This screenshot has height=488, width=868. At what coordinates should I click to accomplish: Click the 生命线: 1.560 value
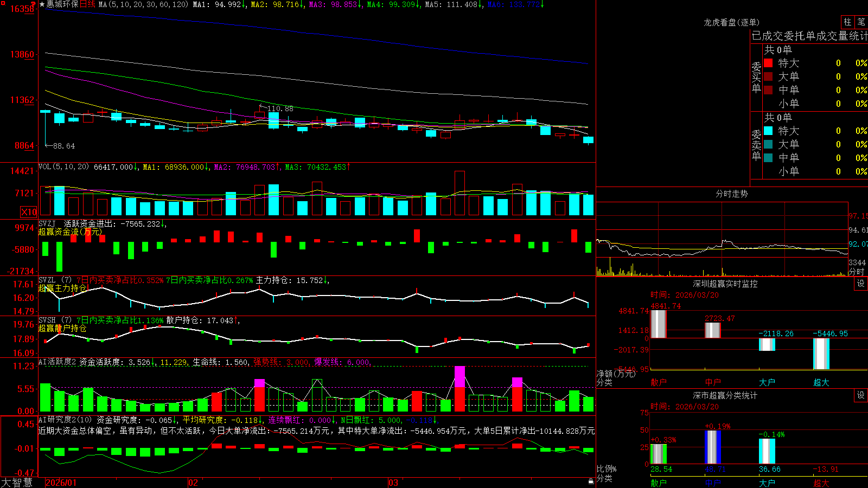[x=221, y=362]
